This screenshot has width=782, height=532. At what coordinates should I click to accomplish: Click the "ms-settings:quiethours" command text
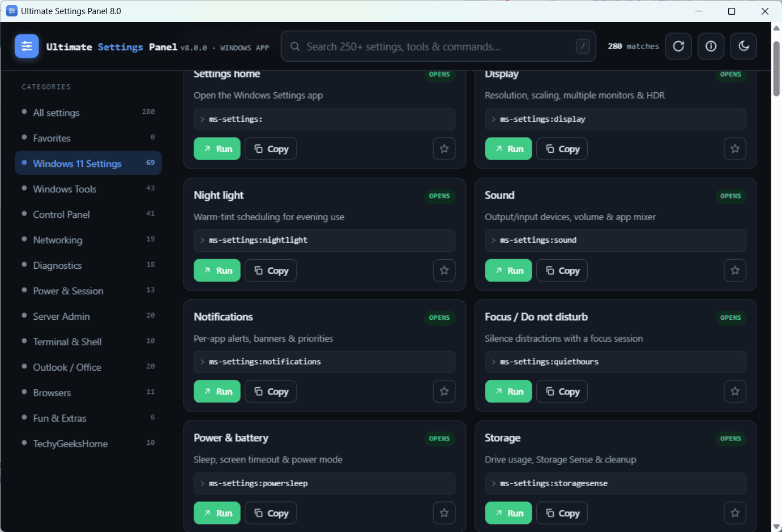(x=549, y=362)
